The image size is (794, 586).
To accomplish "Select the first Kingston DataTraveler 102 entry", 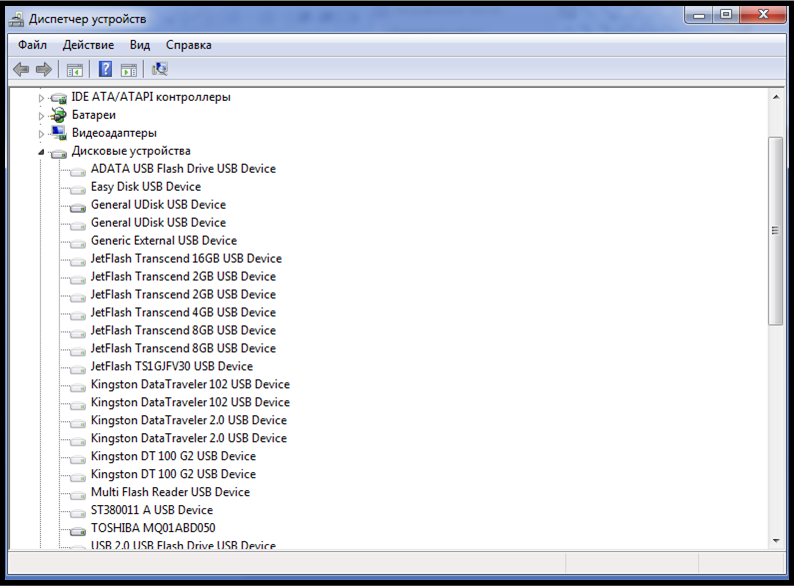I will (x=190, y=384).
